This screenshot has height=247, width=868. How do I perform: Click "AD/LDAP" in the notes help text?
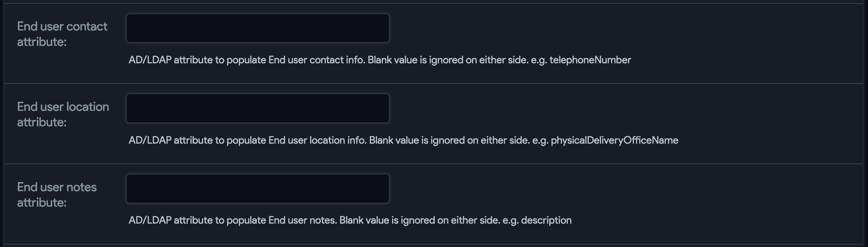click(150, 220)
